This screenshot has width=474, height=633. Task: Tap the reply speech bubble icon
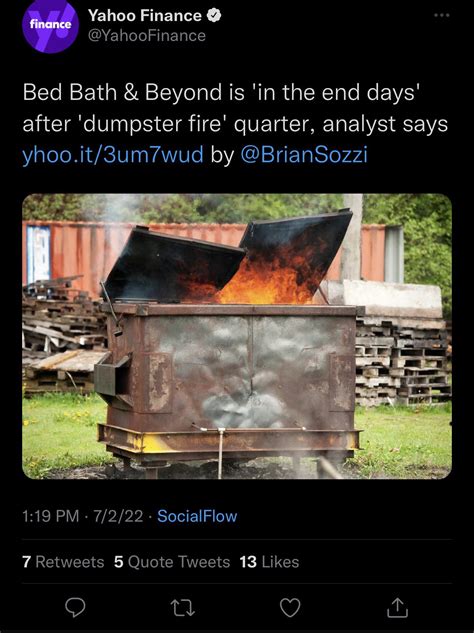coord(75,607)
